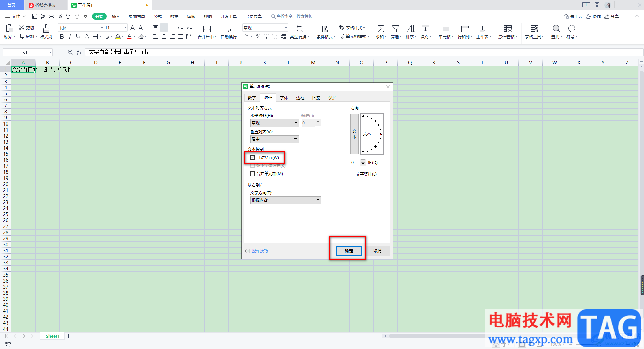
Task: Enable the 文字竖排(L) checkbox
Action: (x=352, y=174)
